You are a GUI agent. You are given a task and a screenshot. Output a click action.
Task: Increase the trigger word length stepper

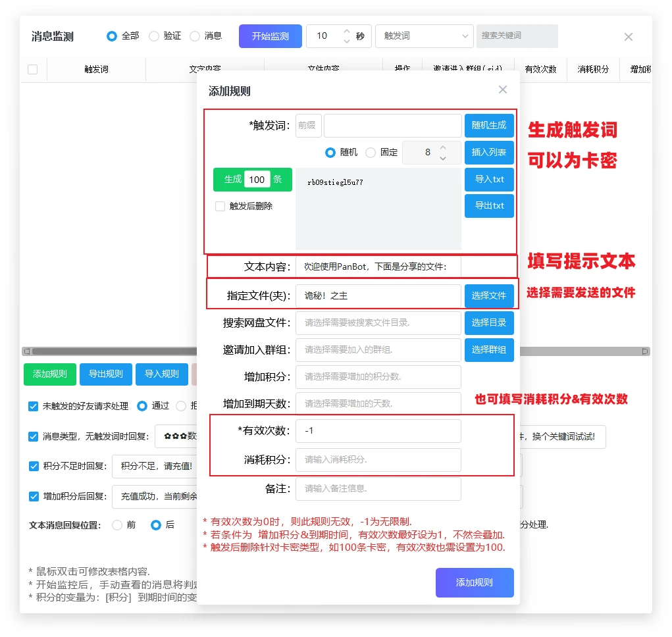click(x=443, y=147)
